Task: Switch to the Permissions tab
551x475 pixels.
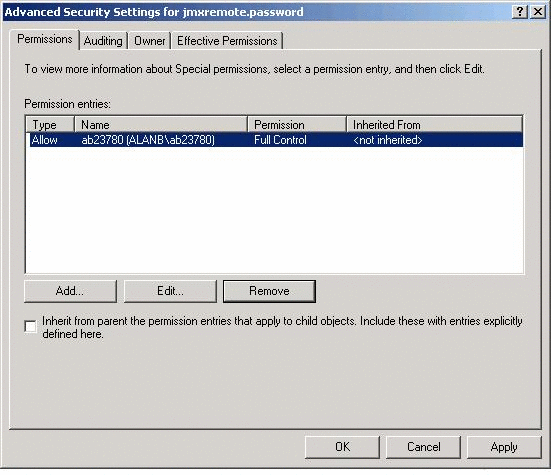Action: point(45,39)
